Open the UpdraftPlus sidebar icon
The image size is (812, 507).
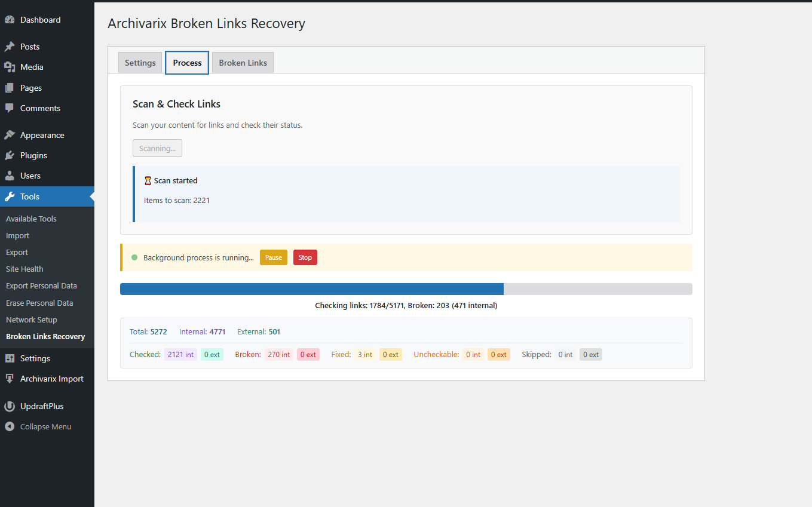pos(10,405)
